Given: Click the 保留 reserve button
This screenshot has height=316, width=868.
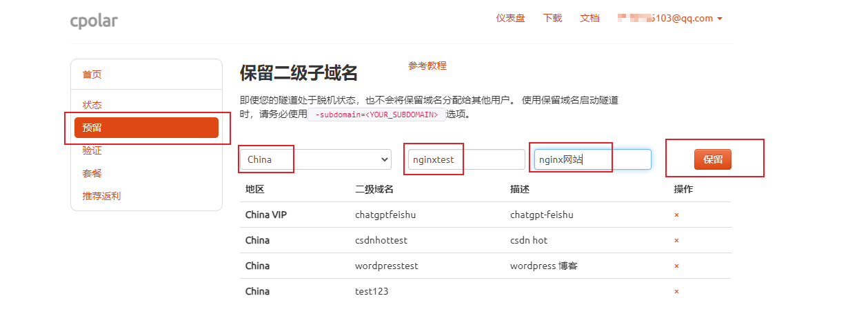Looking at the screenshot, I should 713,159.
